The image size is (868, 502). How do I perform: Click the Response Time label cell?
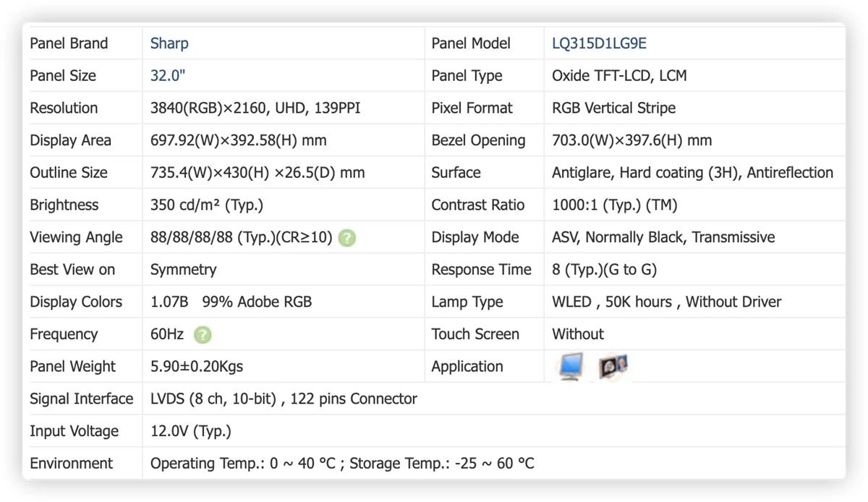coord(485,270)
